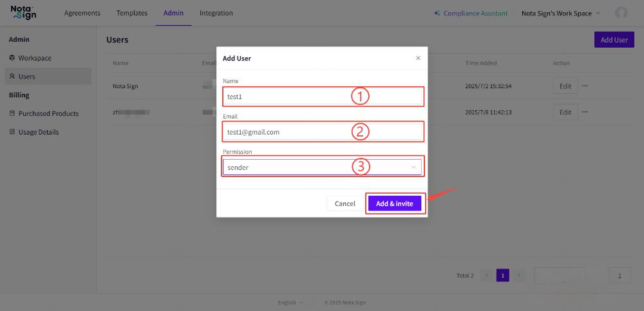
Task: Click the Nota Sign logo
Action: [24, 12]
